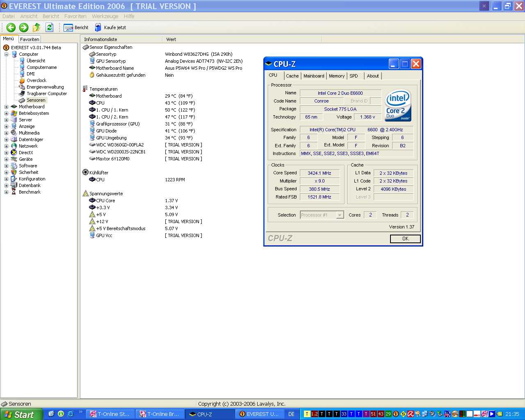Screen dimensions: 525x420
Task: Click the Geräte tree icon
Action: point(14,159)
